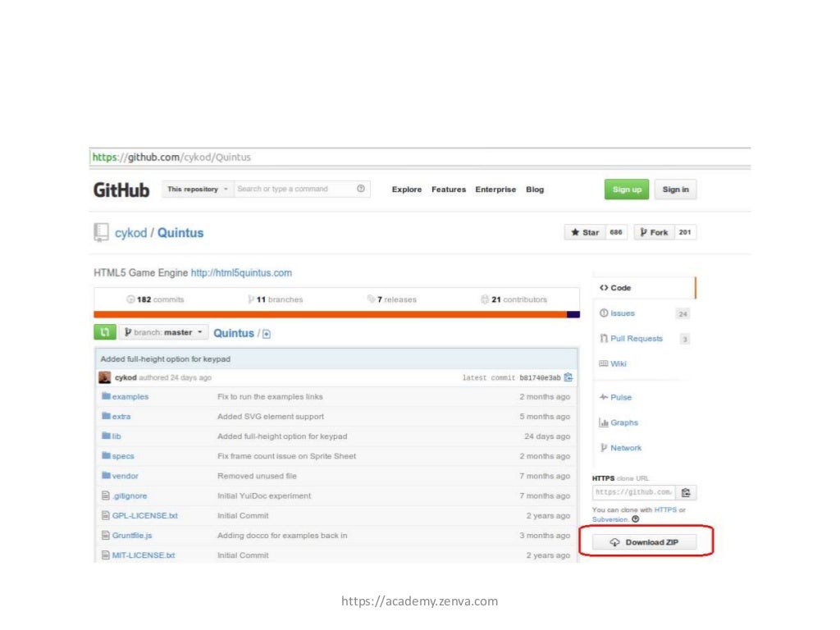Click the 686 stargazers count
The width and height of the screenshot is (840, 630).
click(616, 232)
